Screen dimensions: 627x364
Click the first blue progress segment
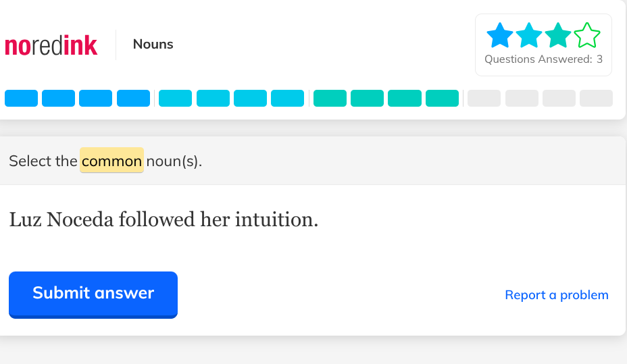point(21,99)
